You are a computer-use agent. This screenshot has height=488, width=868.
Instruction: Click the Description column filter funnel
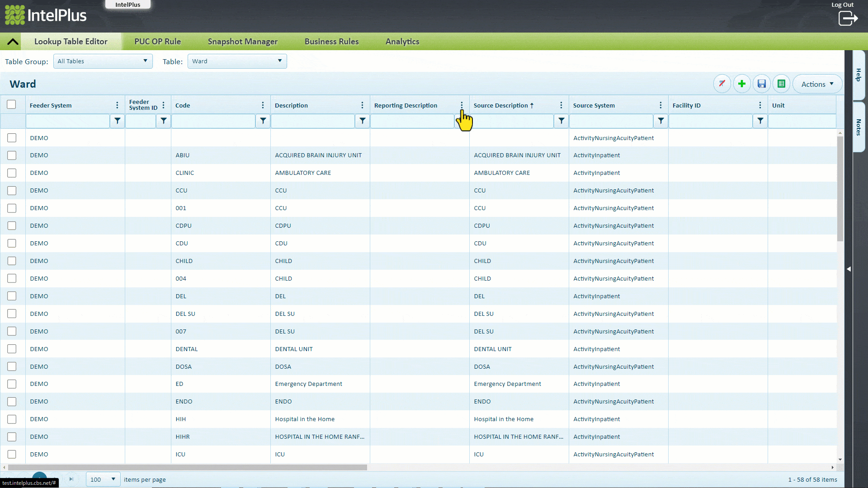(x=362, y=121)
